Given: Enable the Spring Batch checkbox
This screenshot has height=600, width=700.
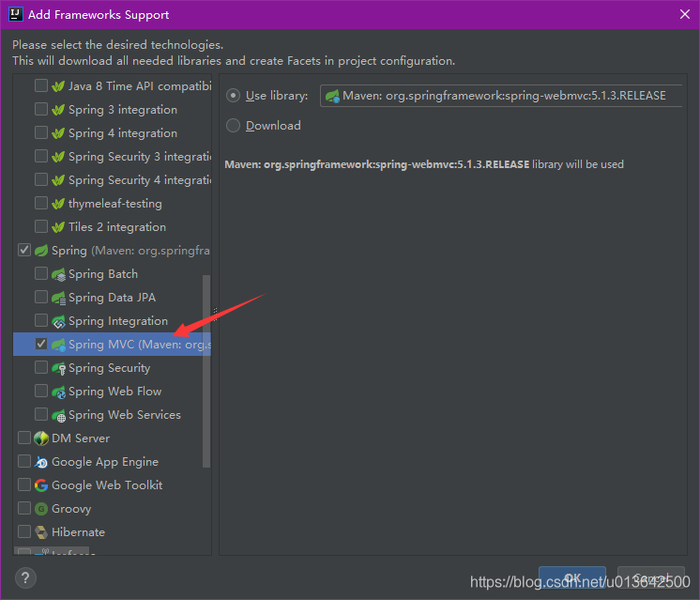Looking at the screenshot, I should coord(41,273).
